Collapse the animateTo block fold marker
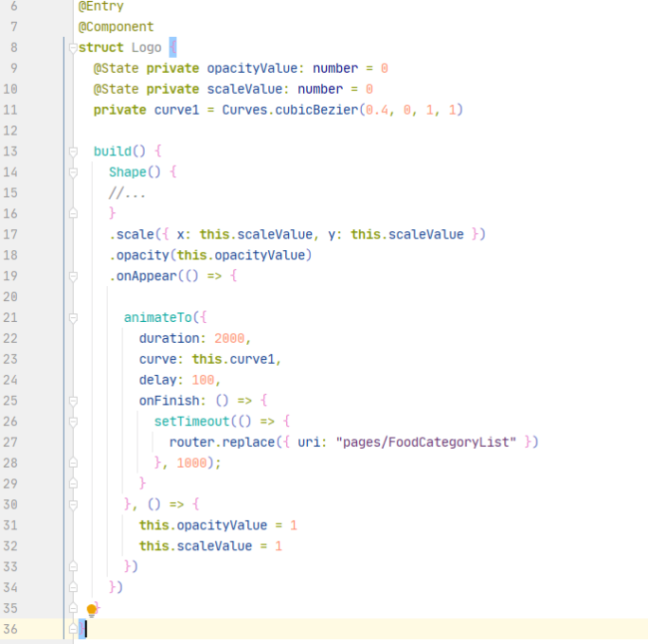This screenshot has height=644, width=648. coord(73,317)
